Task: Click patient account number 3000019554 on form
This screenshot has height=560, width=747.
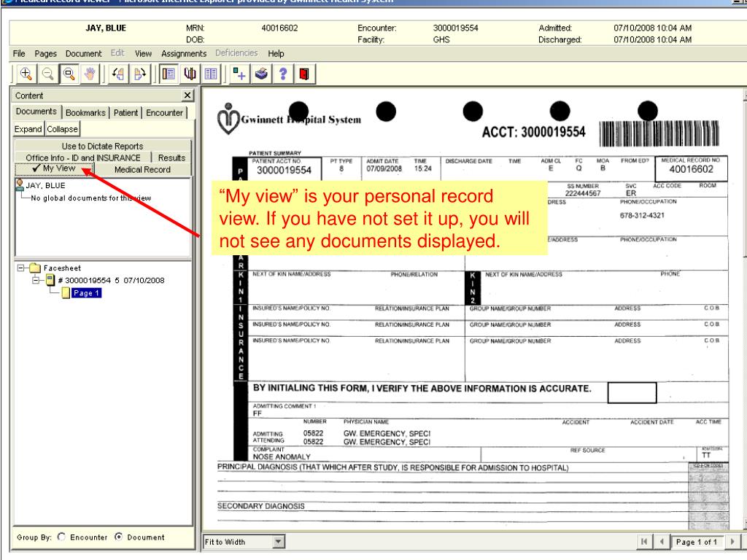Action: pyautogui.click(x=284, y=171)
